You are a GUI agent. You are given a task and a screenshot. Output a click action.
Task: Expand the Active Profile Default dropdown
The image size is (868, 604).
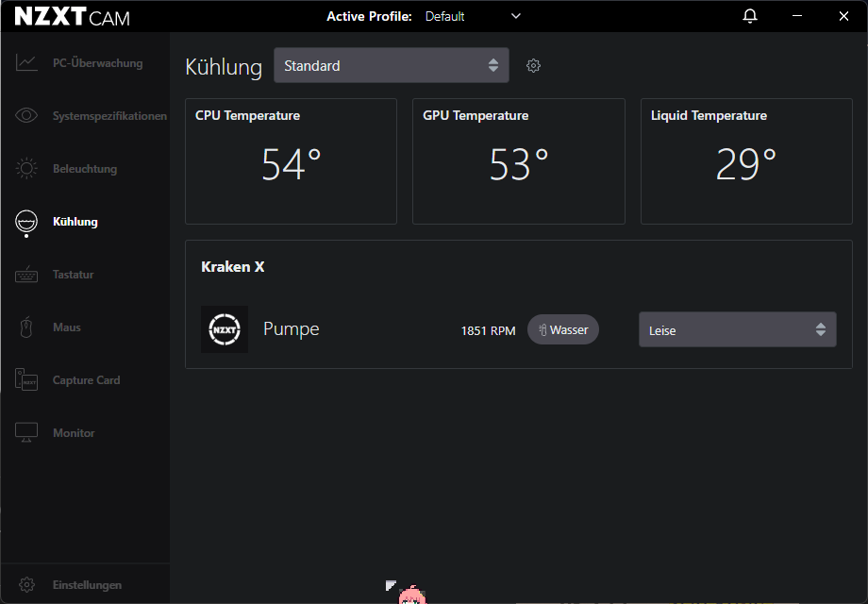tap(473, 16)
